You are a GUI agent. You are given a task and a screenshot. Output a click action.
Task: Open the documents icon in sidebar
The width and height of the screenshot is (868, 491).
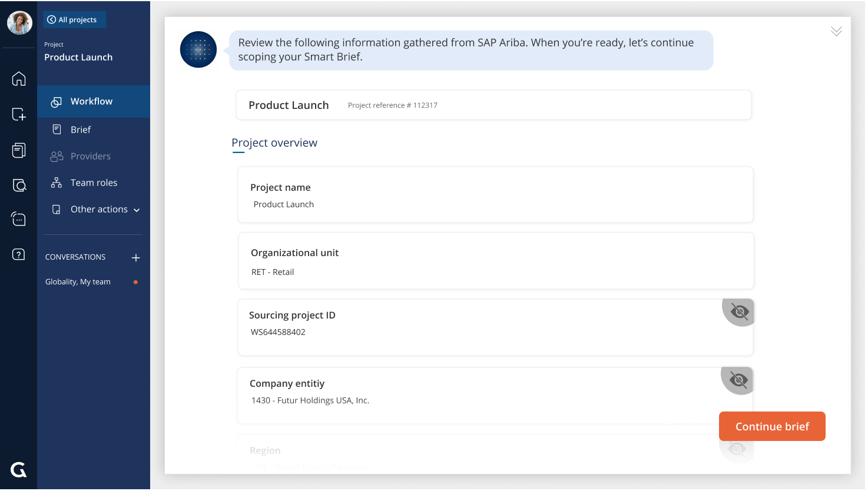coord(19,150)
